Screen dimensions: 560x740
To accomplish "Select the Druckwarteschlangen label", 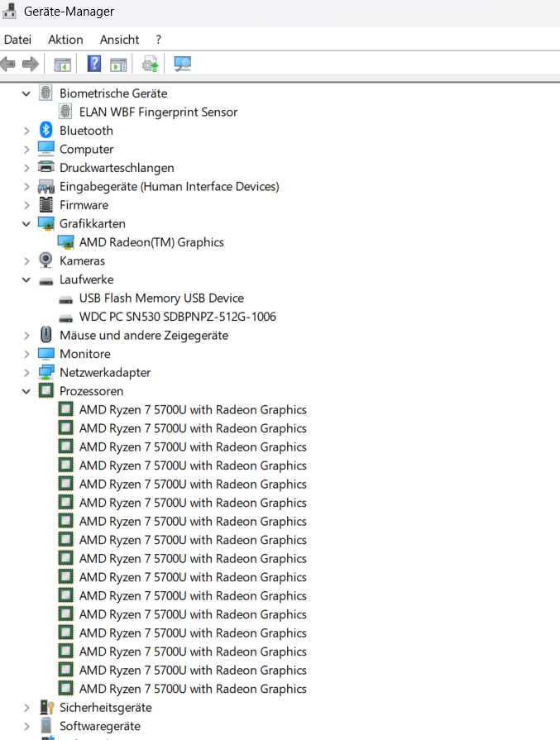I will (117, 168).
